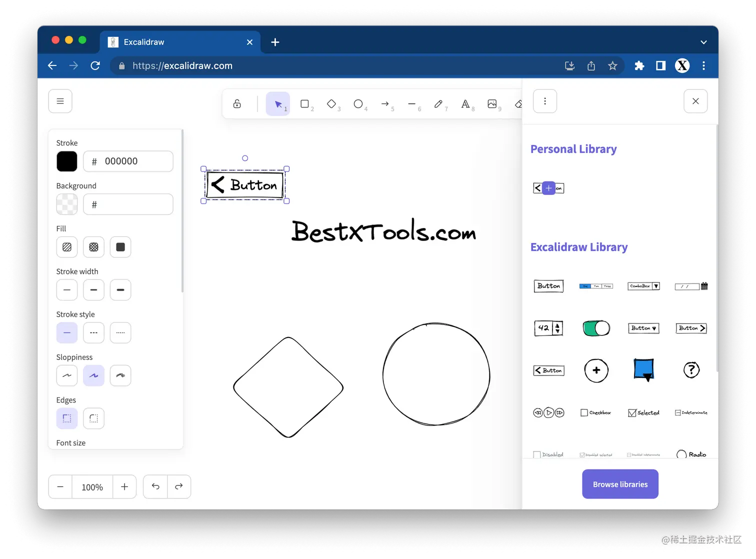756x559 pixels.
Task: Select the Text tool
Action: click(x=466, y=103)
